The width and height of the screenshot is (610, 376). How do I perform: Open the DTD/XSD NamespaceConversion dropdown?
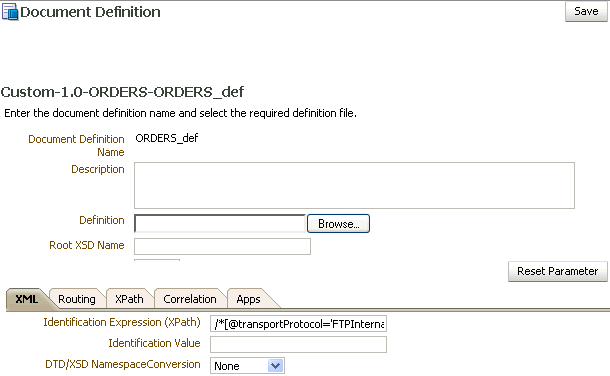tap(247, 366)
